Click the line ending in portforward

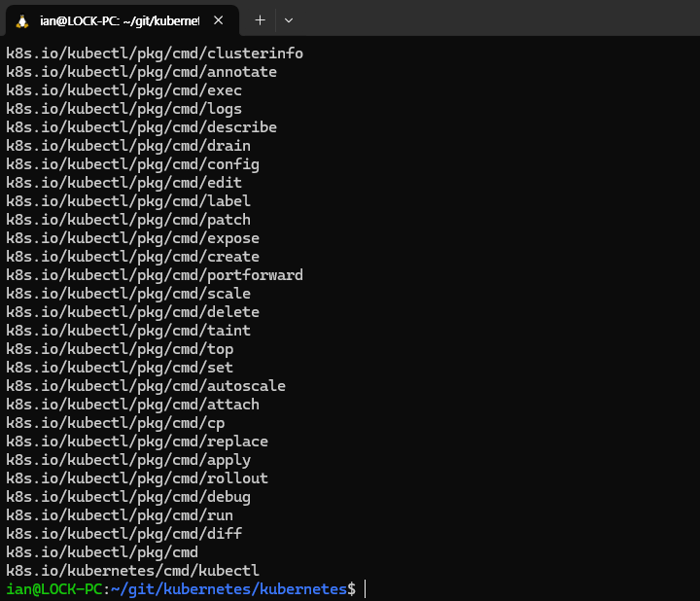click(155, 275)
